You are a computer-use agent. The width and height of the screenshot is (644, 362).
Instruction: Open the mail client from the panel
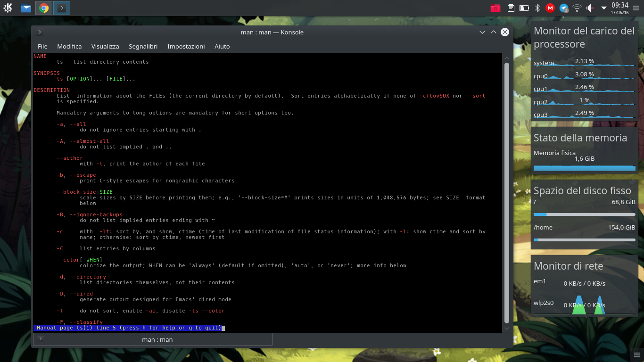pos(26,8)
